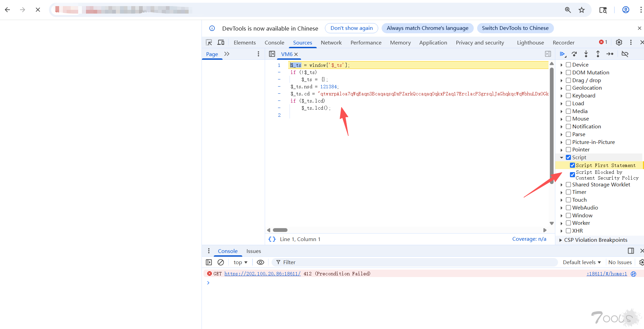
Task: Resume script execution in debugger
Action: tap(562, 54)
